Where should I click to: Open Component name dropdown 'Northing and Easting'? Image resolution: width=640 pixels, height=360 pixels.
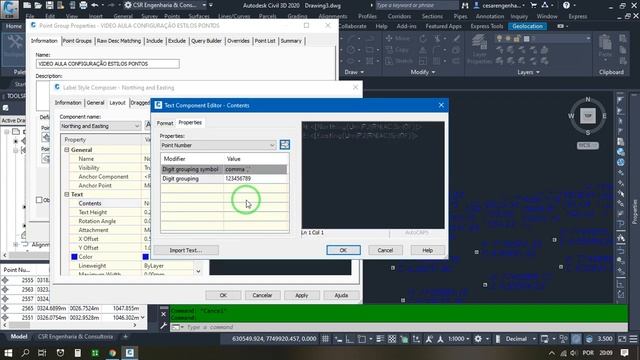100,126
